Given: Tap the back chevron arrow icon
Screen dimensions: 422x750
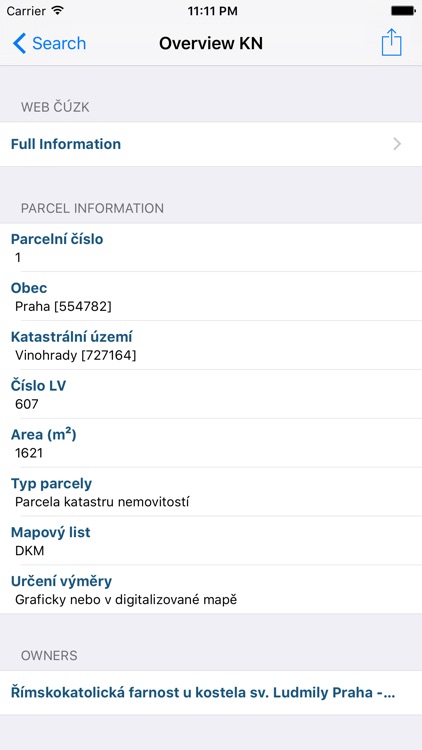Looking at the screenshot, I should tap(19, 44).
